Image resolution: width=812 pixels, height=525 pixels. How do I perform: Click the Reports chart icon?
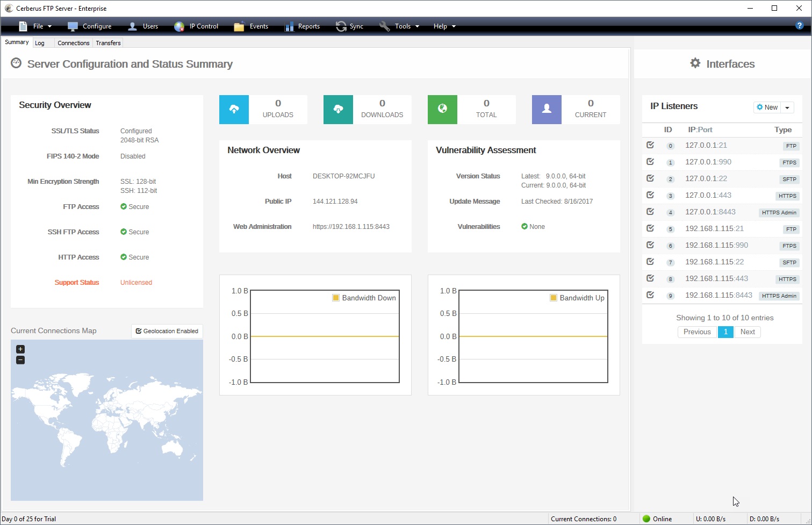pyautogui.click(x=290, y=26)
